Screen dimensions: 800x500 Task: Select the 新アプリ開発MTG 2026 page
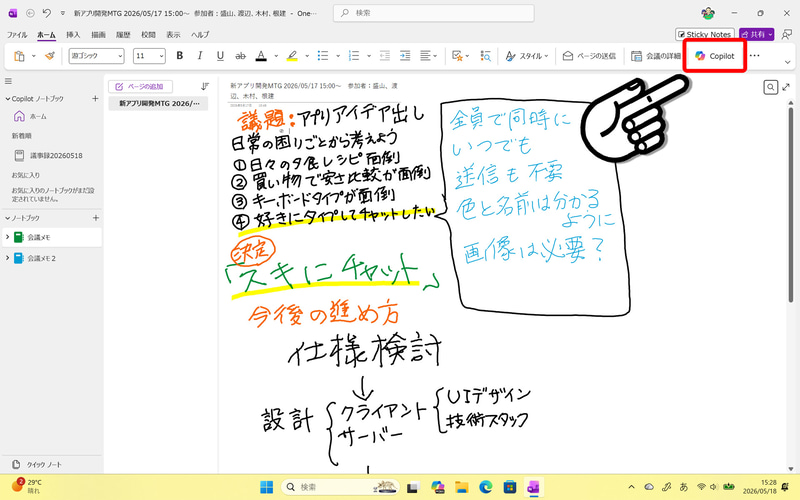[x=158, y=104]
